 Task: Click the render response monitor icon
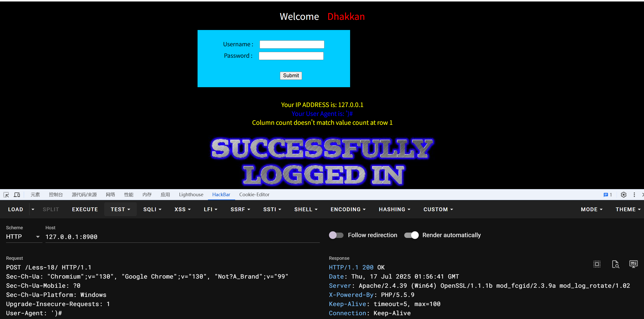click(633, 264)
